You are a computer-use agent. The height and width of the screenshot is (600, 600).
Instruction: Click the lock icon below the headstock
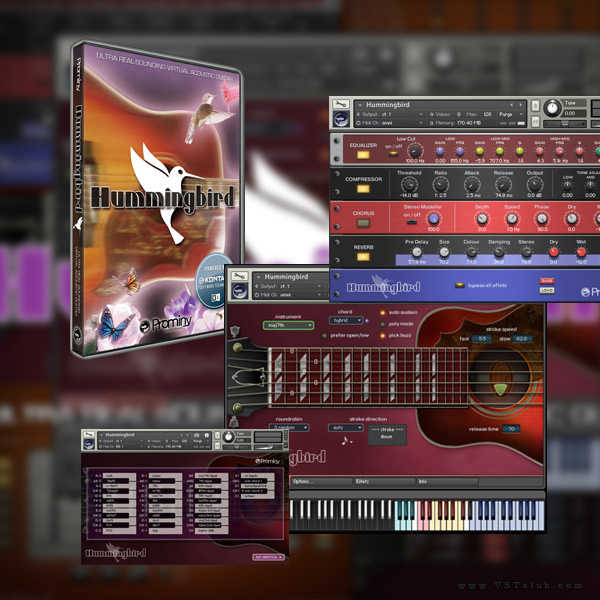[x=233, y=422]
